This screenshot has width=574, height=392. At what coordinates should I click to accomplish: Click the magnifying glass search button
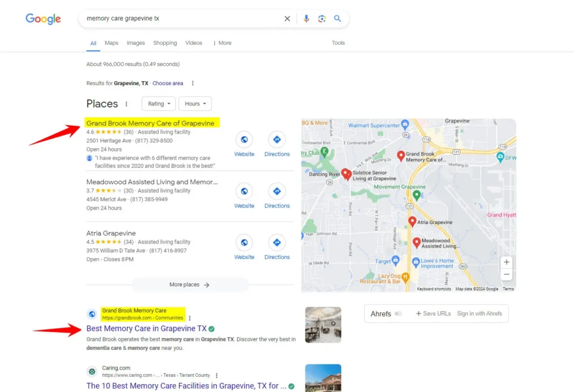point(337,19)
